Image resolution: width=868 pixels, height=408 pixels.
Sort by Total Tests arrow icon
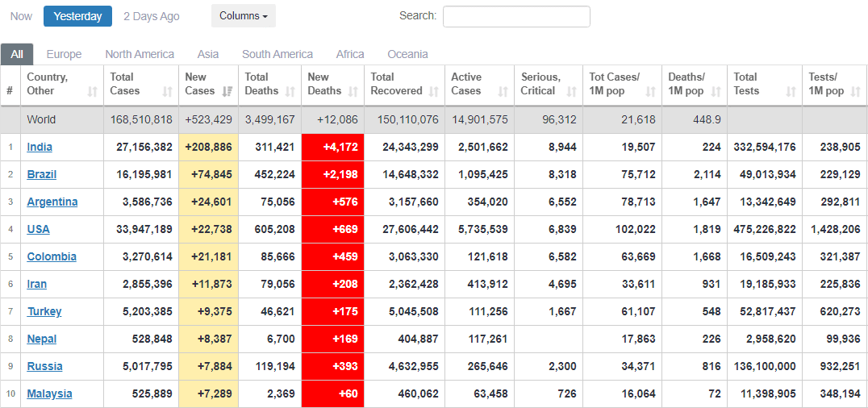(x=791, y=92)
